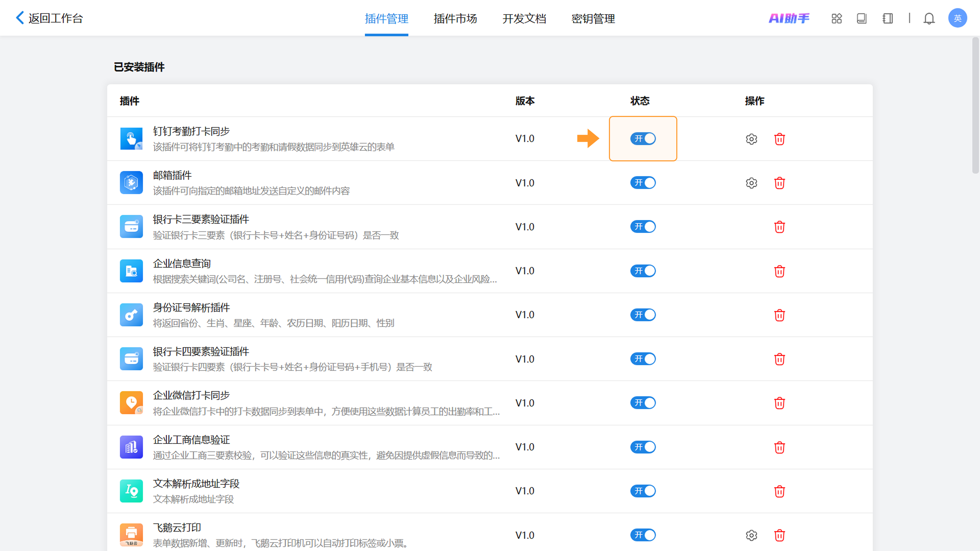This screenshot has height=551, width=980.
Task: Delete the 钉钉考勤打卡同步 plugin
Action: click(x=779, y=139)
